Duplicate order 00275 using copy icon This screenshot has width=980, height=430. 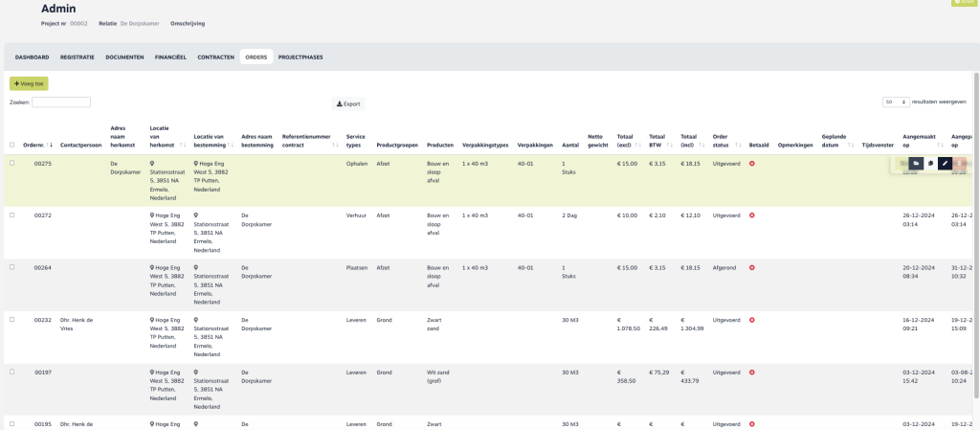pyautogui.click(x=930, y=164)
